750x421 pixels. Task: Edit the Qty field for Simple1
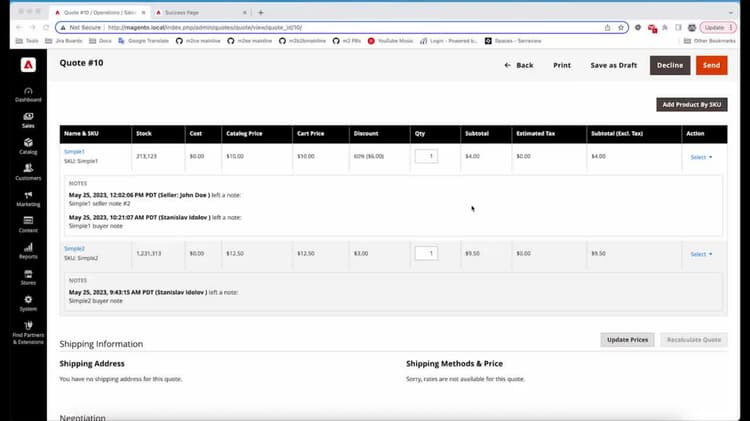tap(426, 156)
